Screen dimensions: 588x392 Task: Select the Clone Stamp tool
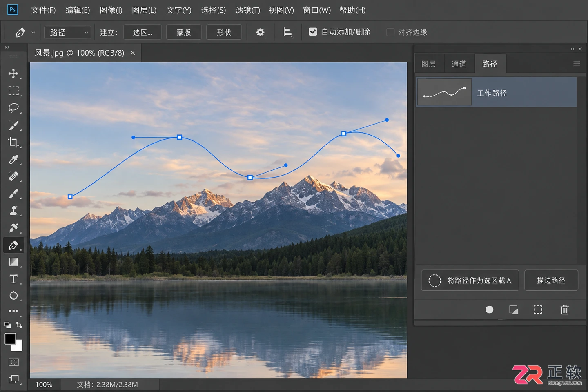click(x=13, y=211)
